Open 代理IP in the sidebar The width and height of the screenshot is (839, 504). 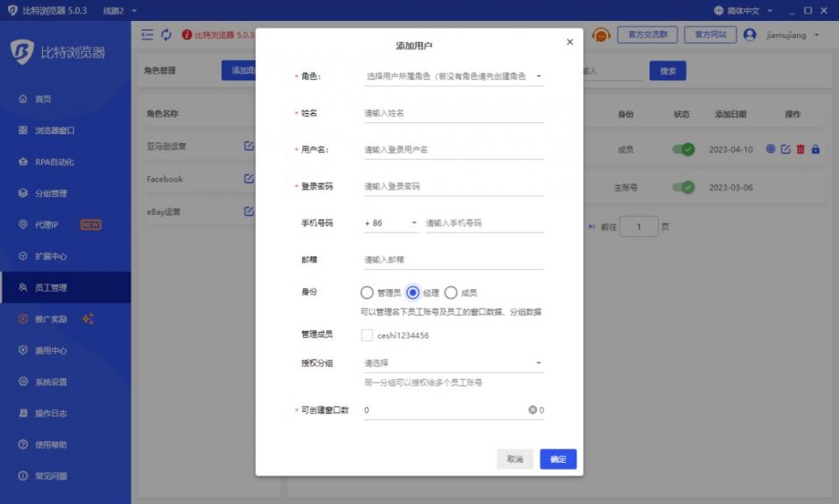(65, 225)
